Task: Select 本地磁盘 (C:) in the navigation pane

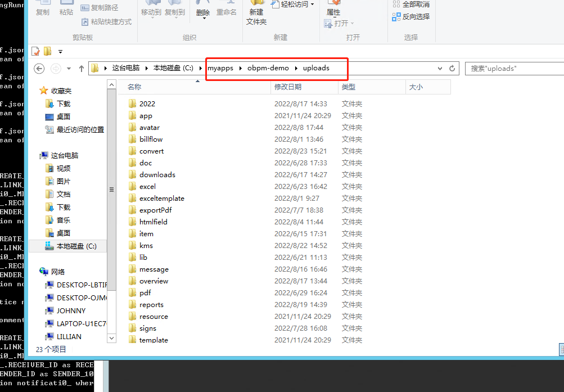Action: [x=76, y=246]
